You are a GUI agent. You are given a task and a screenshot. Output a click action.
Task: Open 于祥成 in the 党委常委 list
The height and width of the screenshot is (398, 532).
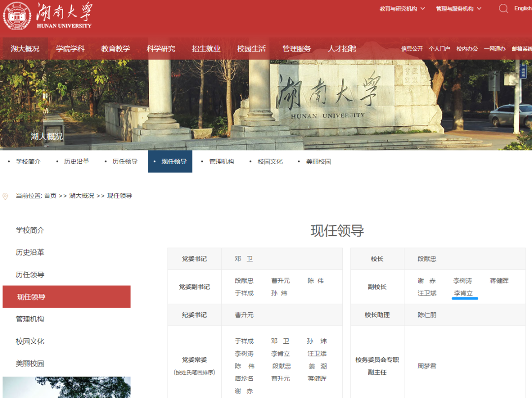(244, 341)
